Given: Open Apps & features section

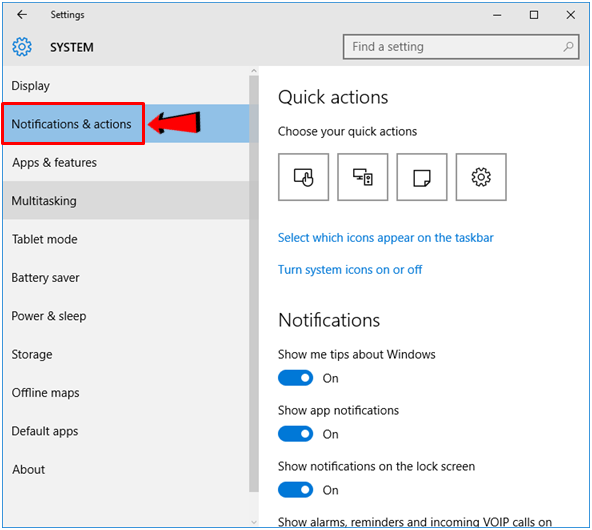Looking at the screenshot, I should click(126, 162).
